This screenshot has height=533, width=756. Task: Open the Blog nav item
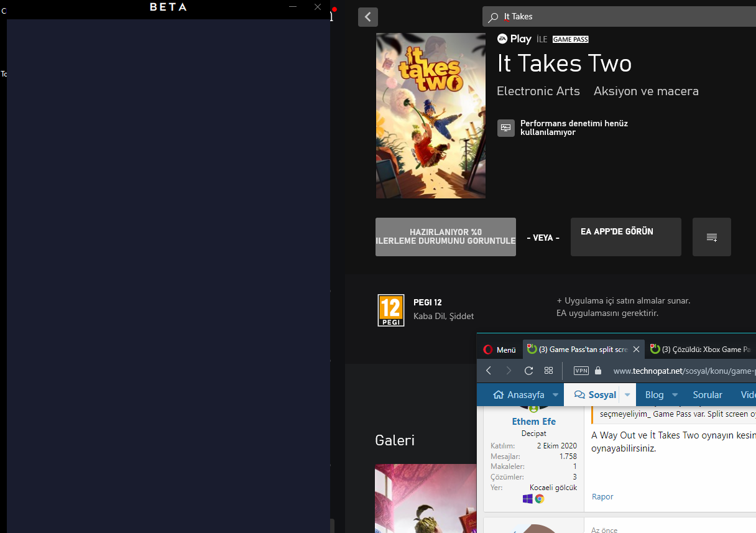click(654, 394)
